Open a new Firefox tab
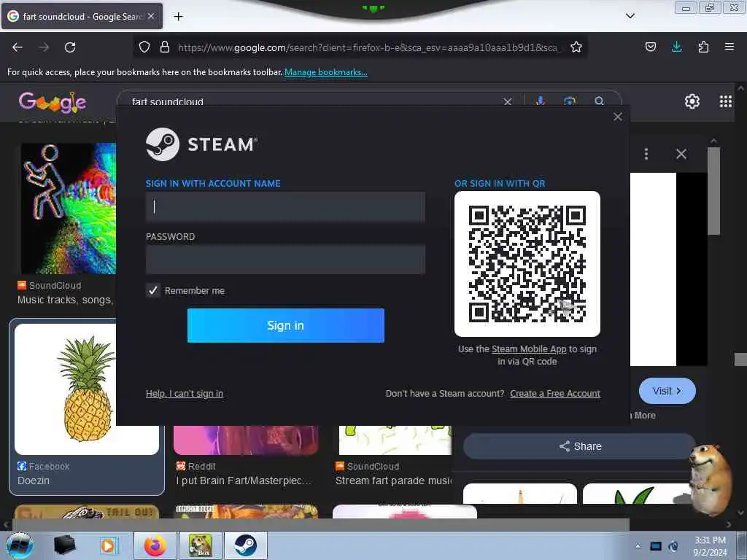Viewport: 747px width, 560px height. coord(178,17)
